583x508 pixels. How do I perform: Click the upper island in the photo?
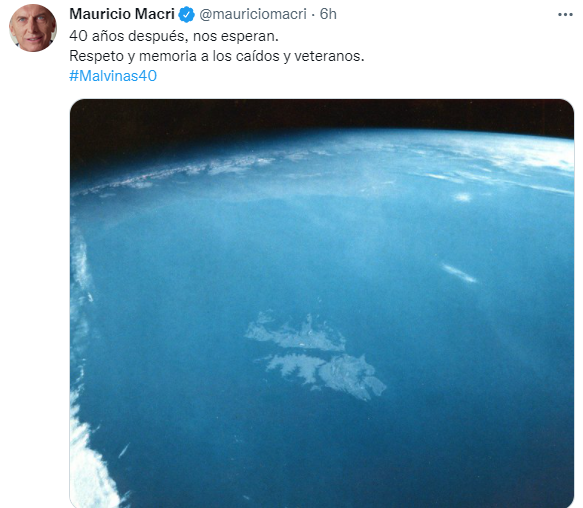click(x=296, y=332)
